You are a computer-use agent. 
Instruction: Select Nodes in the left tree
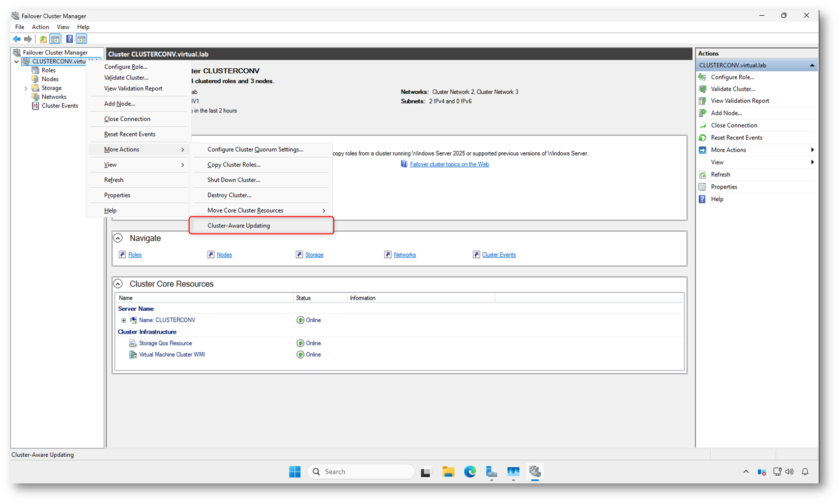coord(50,79)
